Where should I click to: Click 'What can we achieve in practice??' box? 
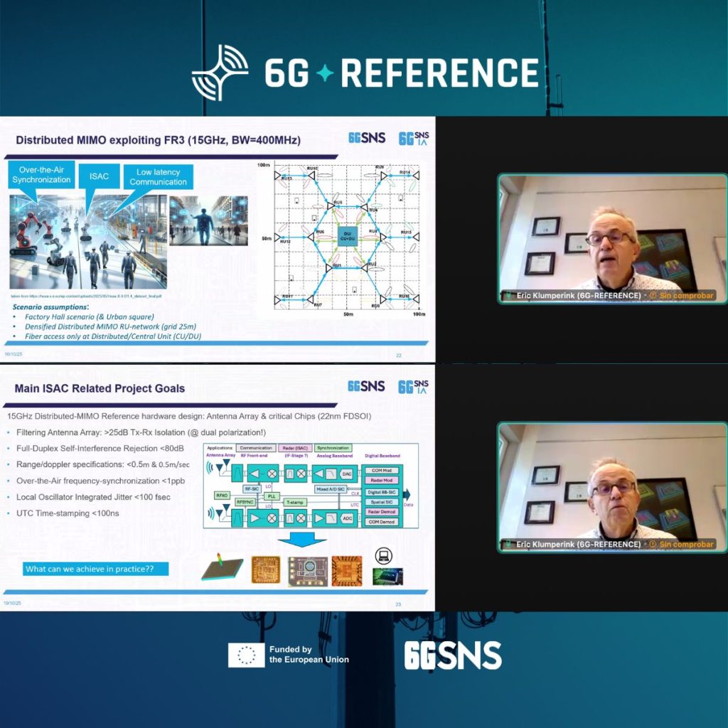(95, 569)
